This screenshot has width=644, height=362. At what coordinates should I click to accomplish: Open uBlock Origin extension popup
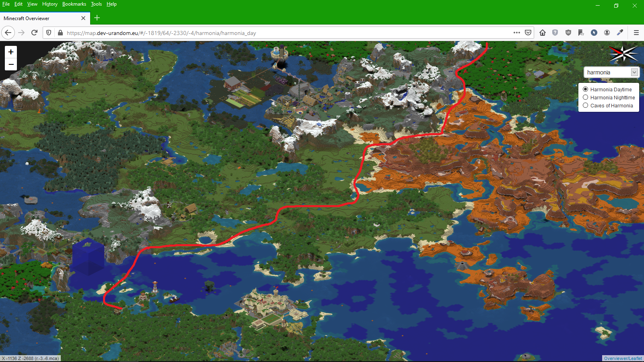[568, 33]
